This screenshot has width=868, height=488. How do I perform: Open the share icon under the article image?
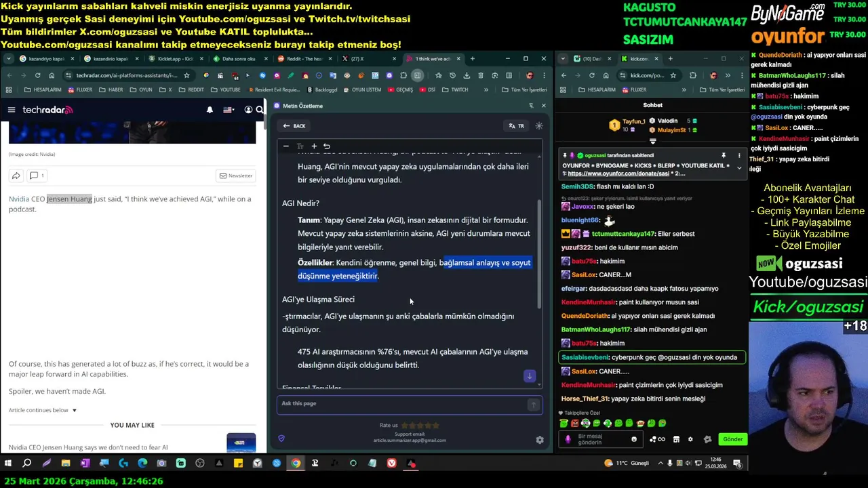point(16,176)
